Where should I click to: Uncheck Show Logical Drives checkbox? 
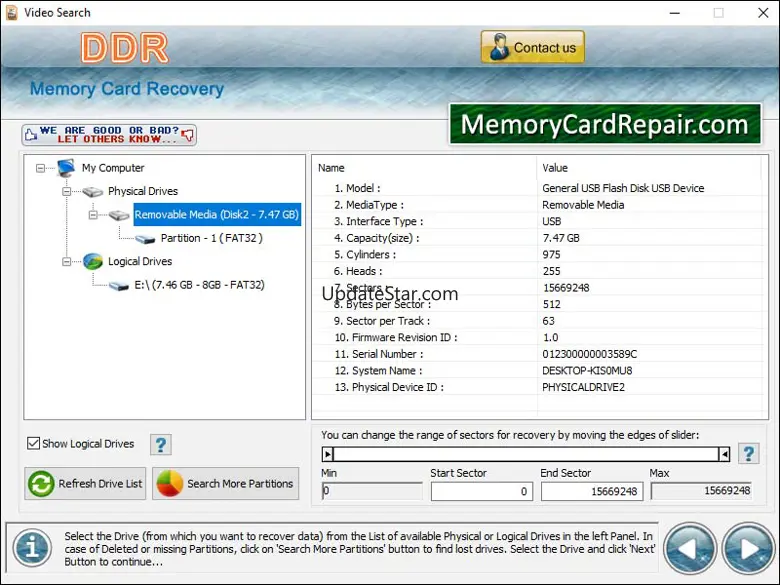(33, 443)
